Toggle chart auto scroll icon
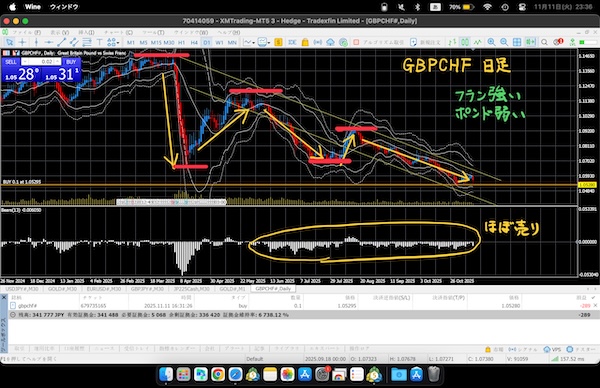The width and height of the screenshot is (600, 388). pos(530,42)
